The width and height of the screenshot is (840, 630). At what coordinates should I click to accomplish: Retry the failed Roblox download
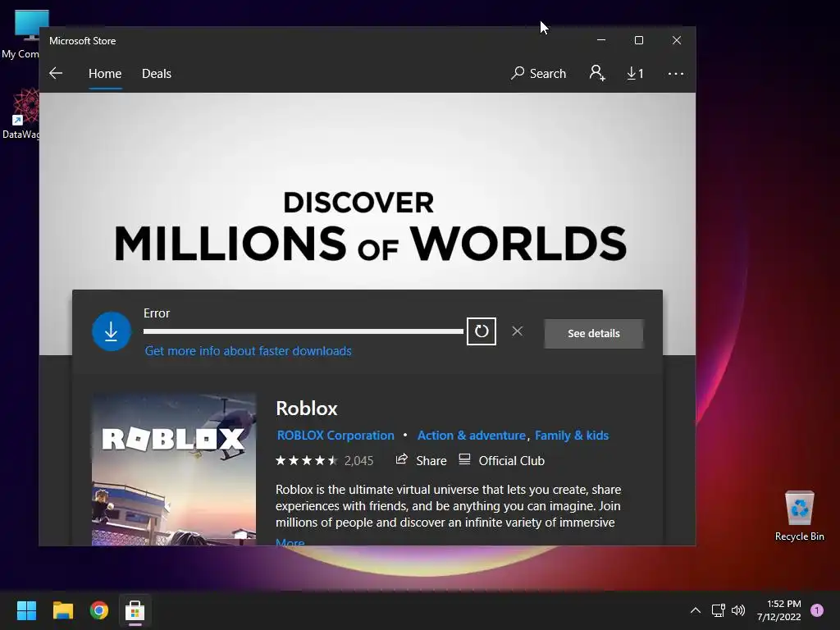coord(481,331)
